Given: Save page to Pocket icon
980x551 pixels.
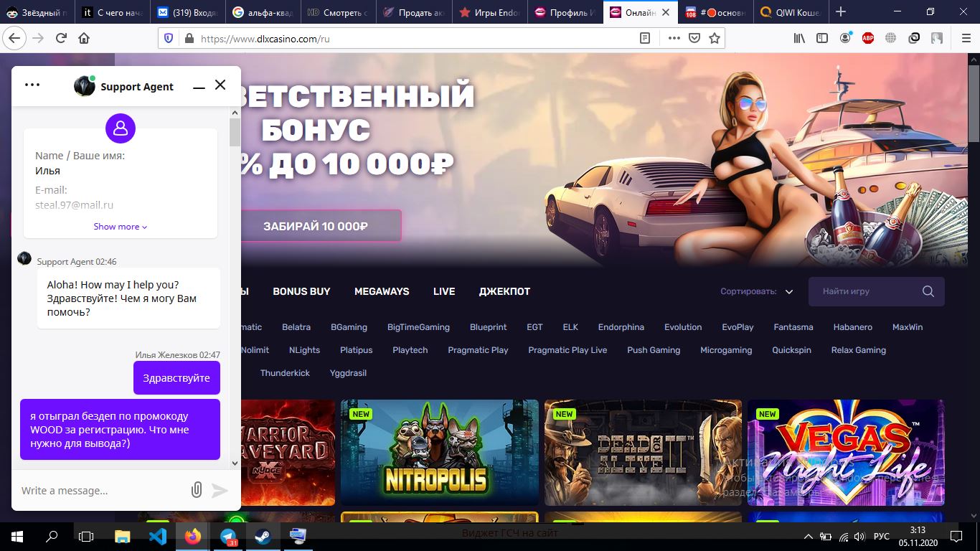Looking at the screenshot, I should 694,38.
